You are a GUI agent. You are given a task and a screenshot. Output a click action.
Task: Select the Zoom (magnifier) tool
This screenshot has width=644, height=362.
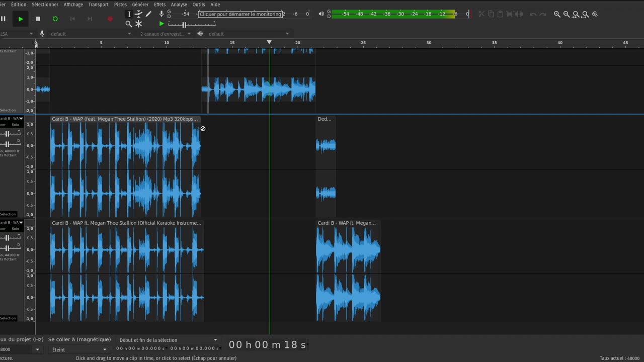pyautogui.click(x=129, y=24)
